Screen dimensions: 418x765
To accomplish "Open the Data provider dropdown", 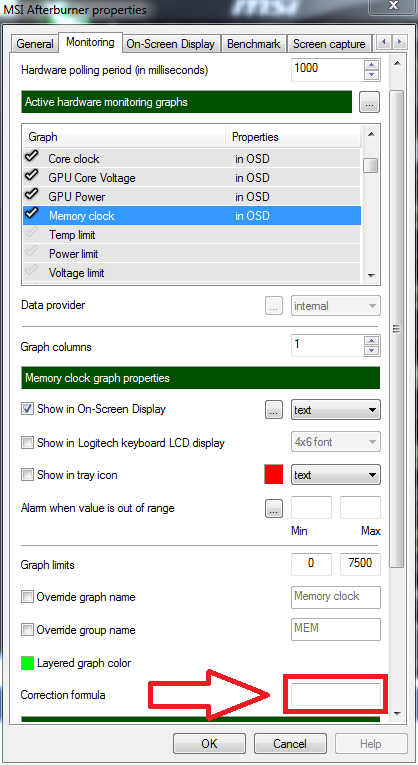I will pyautogui.click(x=336, y=306).
